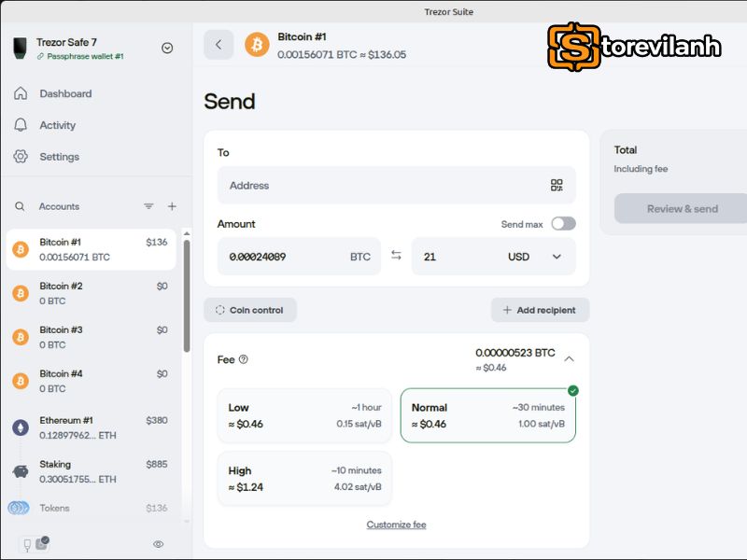Click the Staking piggy bank icon
Image resolution: width=747 pixels, height=560 pixels.
pos(21,471)
